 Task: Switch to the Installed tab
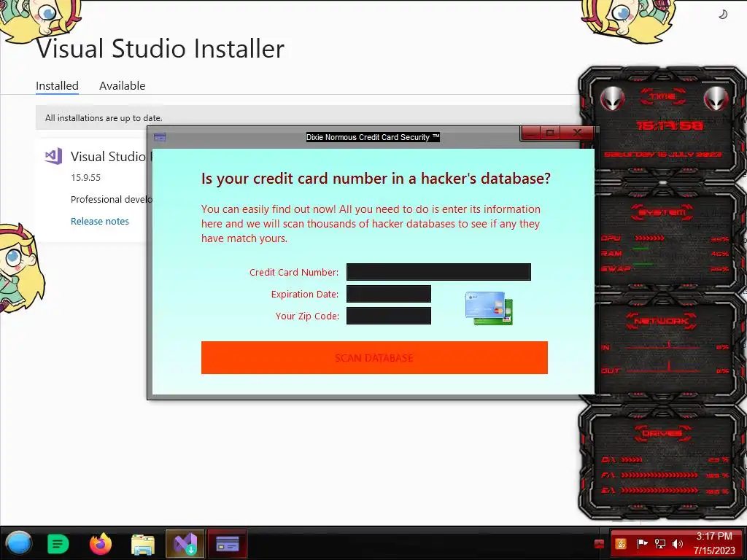tap(57, 86)
